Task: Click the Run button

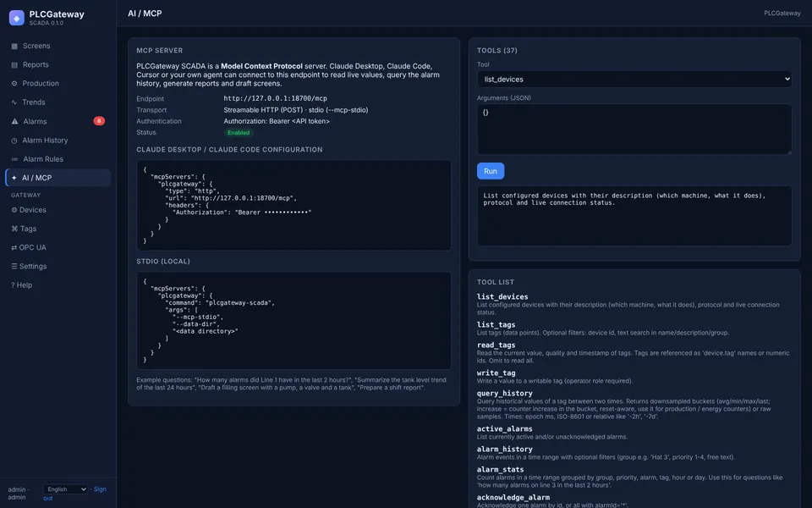Action: tap(490, 171)
